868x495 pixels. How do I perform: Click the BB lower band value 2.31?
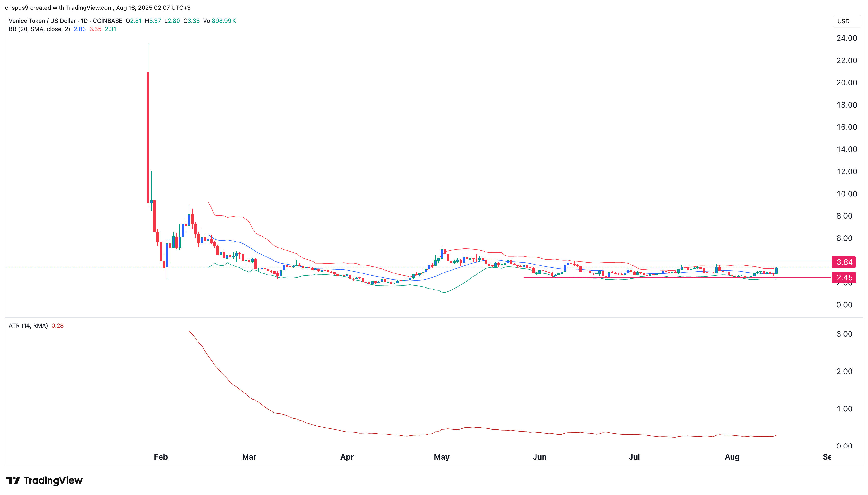tap(111, 29)
